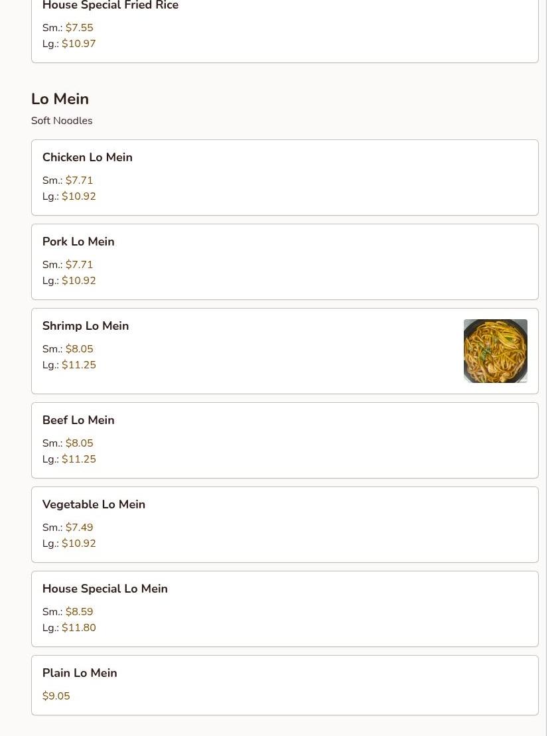Click Shrimp Lo Mein small price $8.05
The image size is (560, 736).
pos(80,349)
